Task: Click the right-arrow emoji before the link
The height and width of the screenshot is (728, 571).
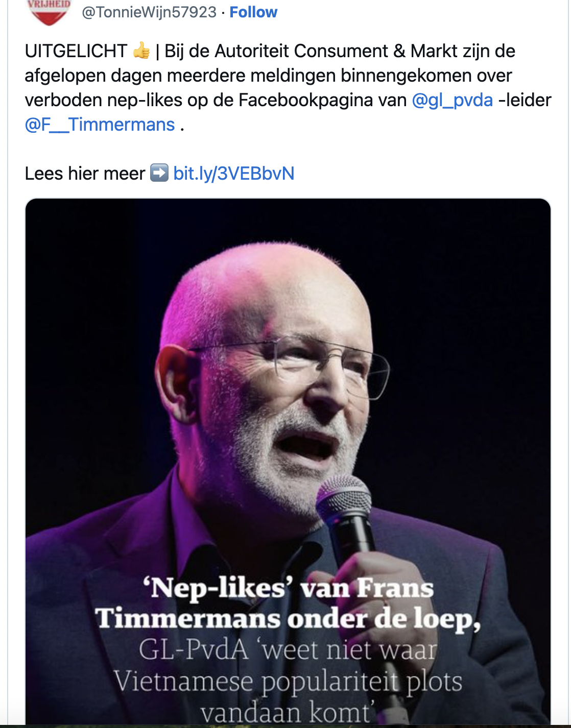Action: click(159, 173)
